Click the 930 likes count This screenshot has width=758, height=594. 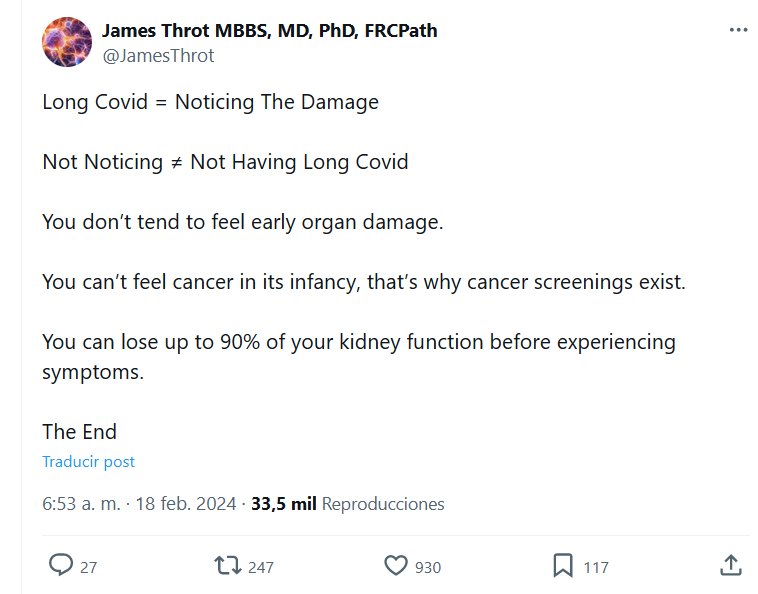coord(428,567)
